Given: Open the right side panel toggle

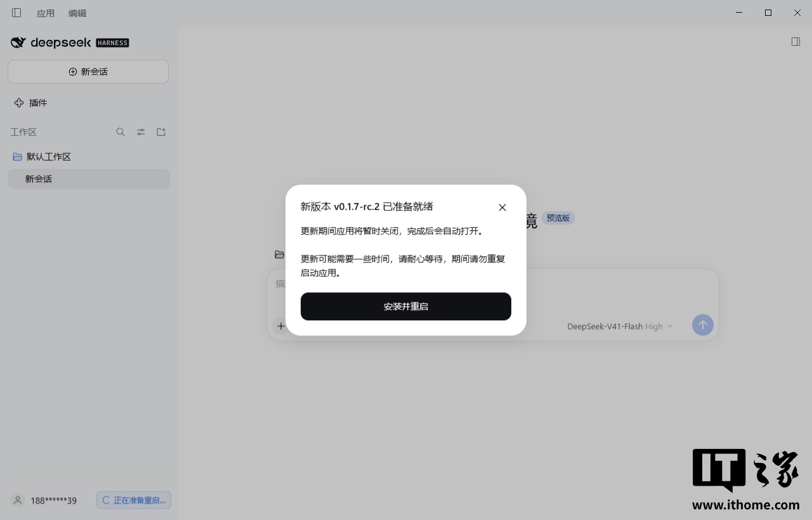Looking at the screenshot, I should 796,42.
